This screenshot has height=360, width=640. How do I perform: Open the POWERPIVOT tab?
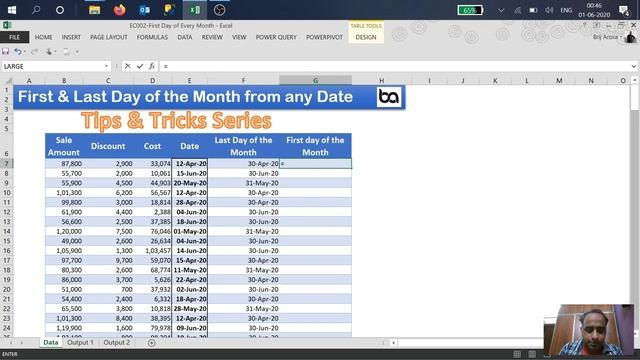point(324,37)
